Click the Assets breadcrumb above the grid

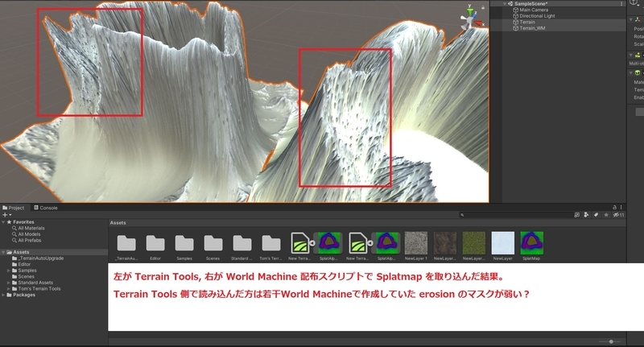(x=118, y=223)
